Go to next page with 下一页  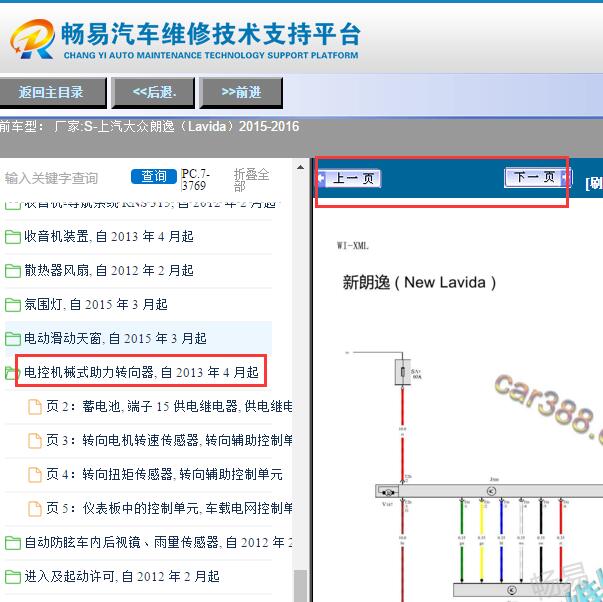[538, 177]
